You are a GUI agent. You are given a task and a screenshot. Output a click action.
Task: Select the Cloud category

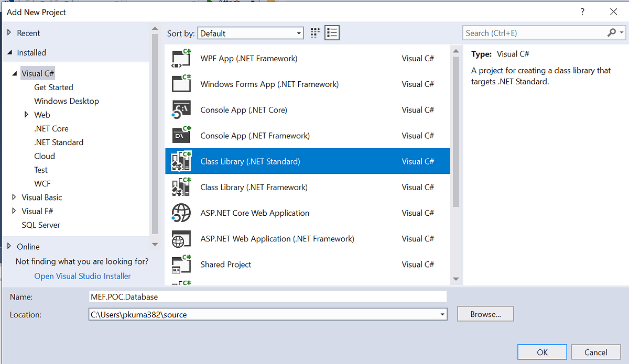coord(45,156)
